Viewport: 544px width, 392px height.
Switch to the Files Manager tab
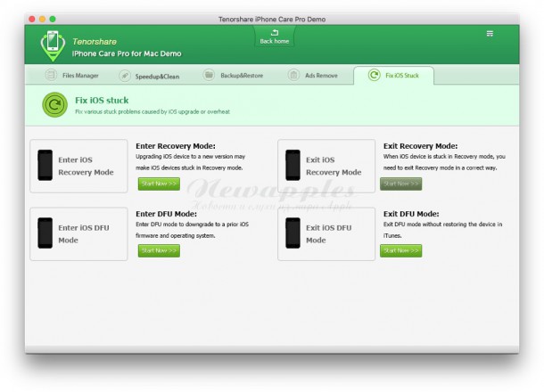point(72,75)
